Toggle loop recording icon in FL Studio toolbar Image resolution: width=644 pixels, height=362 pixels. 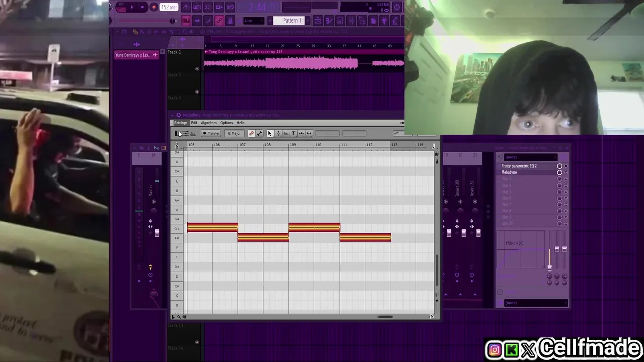pyautogui.click(x=231, y=7)
